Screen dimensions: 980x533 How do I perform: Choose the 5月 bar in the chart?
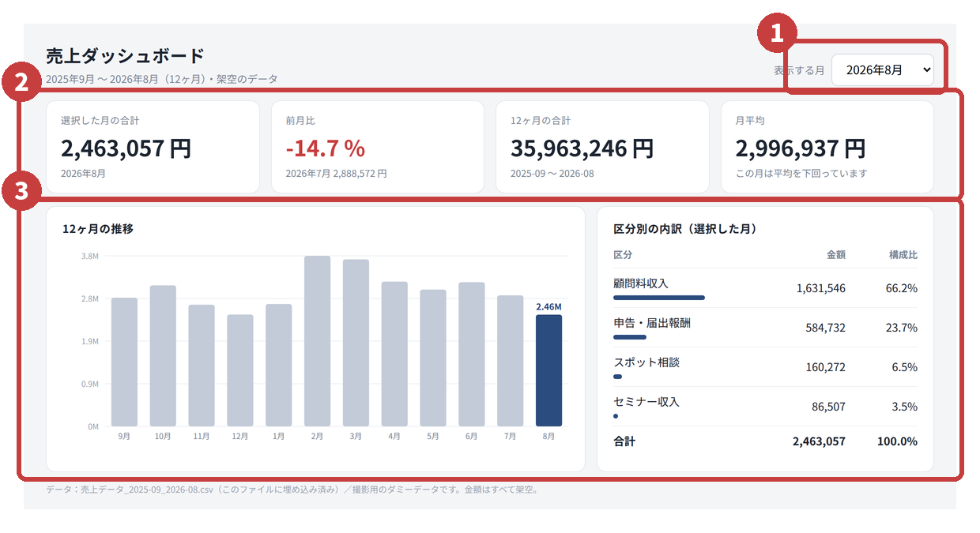tap(433, 358)
